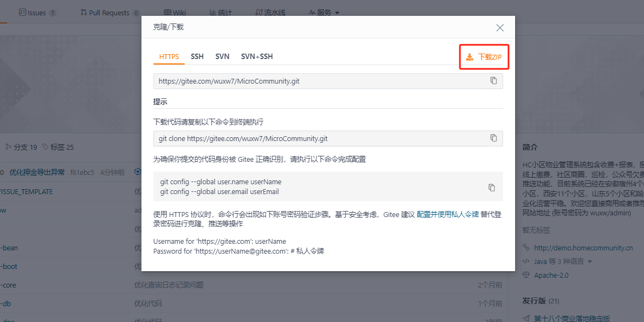This screenshot has height=322, width=644.
Task: Open the Issues tab
Action: (37, 13)
